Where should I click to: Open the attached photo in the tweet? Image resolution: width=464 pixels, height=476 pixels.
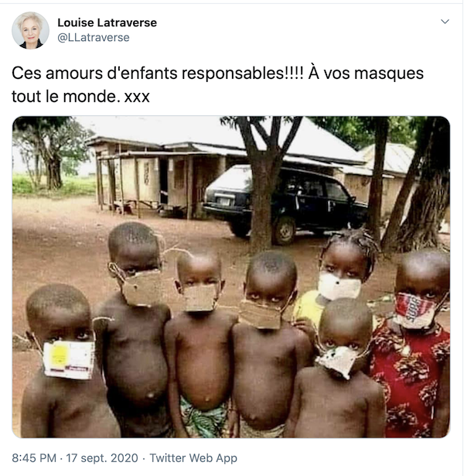click(231, 277)
